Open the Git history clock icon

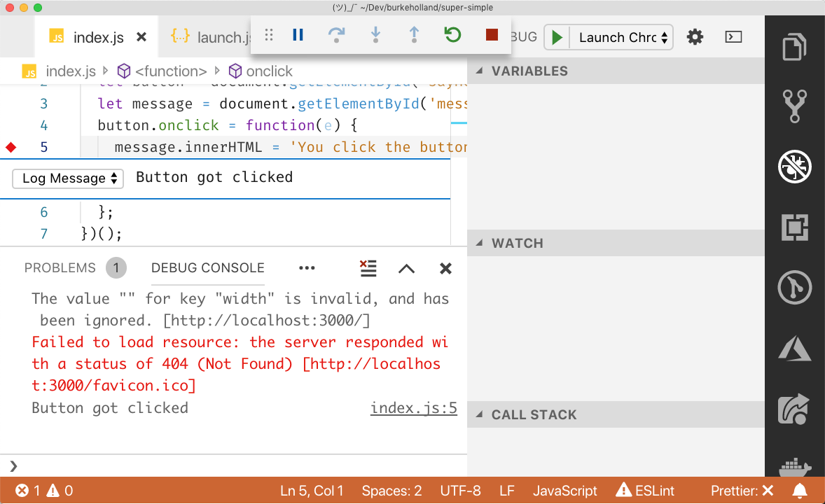(x=794, y=287)
